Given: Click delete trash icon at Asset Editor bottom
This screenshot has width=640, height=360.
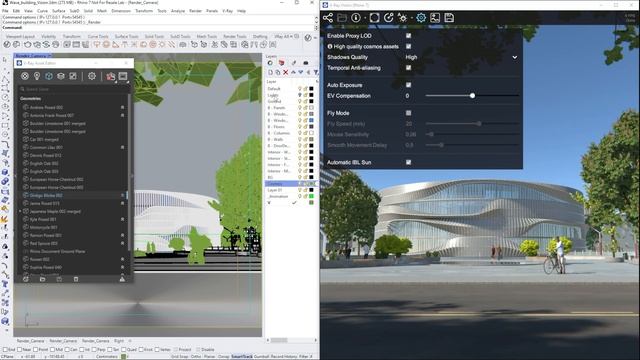Looking at the screenshot, I should coord(76,279).
